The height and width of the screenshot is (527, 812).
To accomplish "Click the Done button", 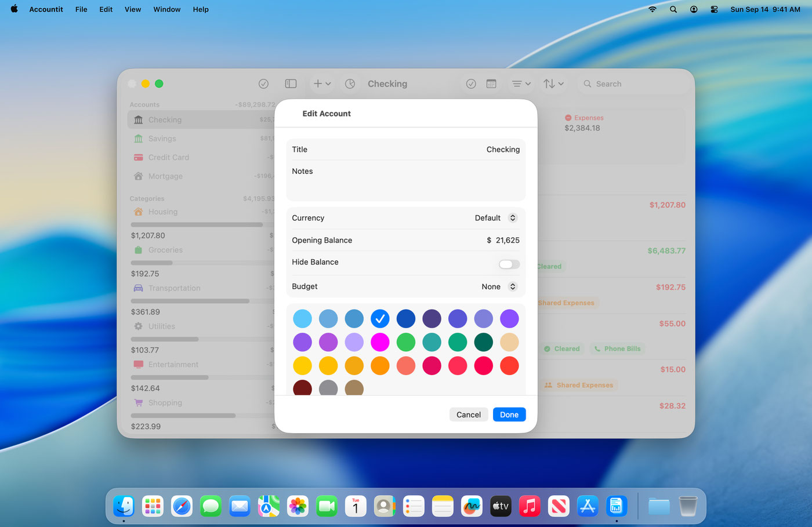I will click(x=509, y=415).
